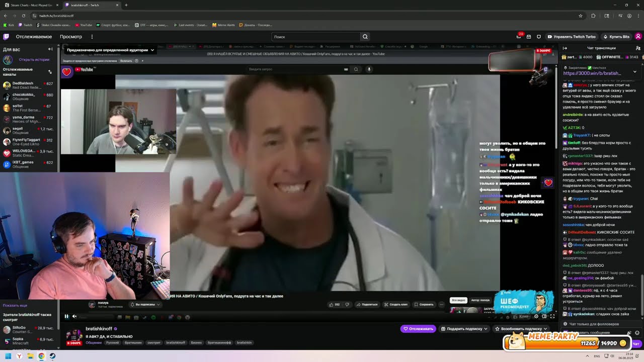The width and height of the screenshot is (644, 362).
Task: Open the YouTube bookmark
Action: (84, 25)
